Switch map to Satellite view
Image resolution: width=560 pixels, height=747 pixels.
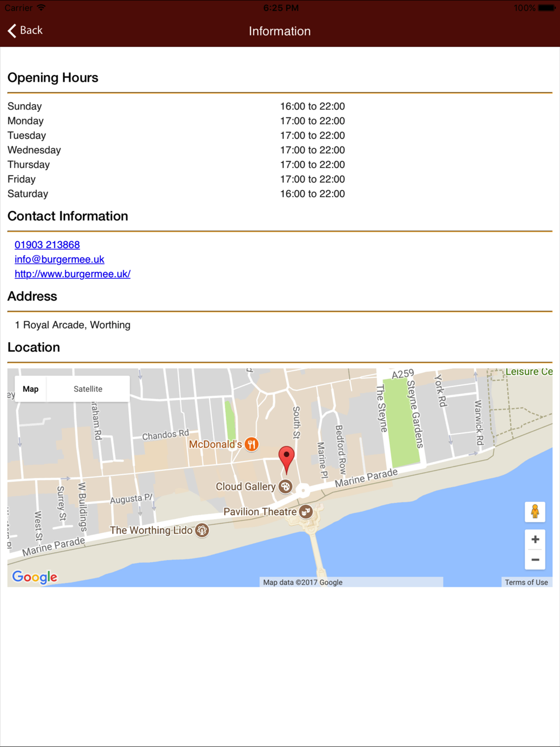point(88,389)
